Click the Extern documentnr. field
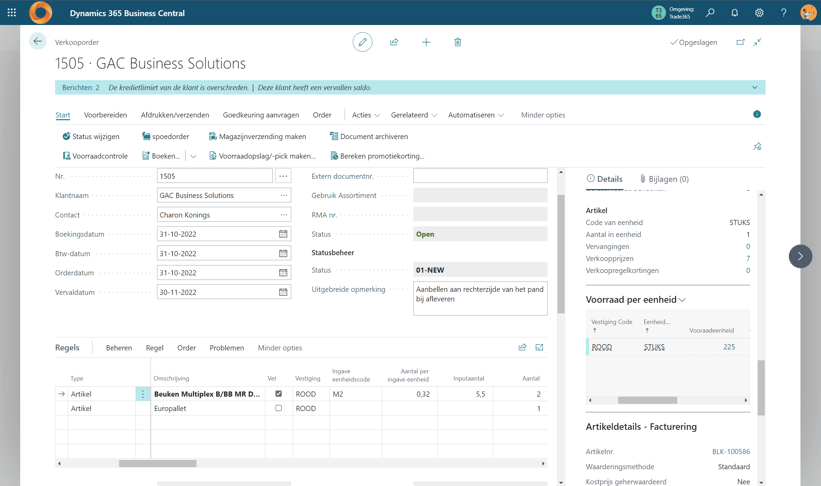 point(480,176)
